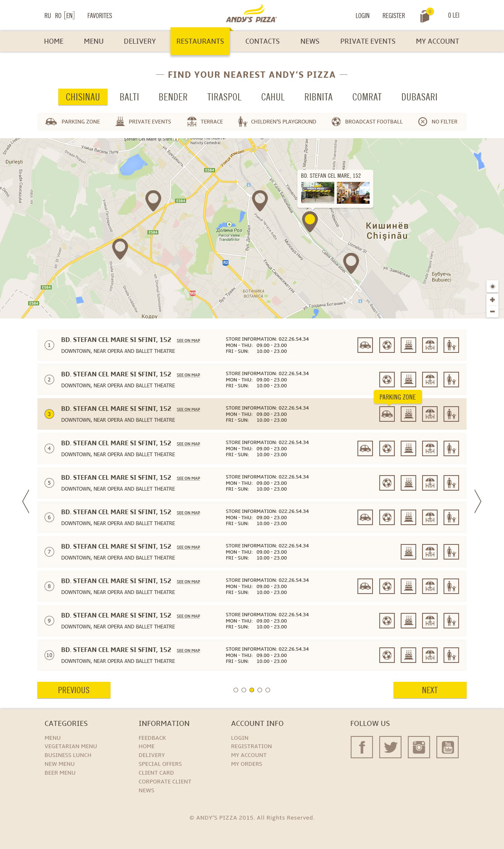Image resolution: width=504 pixels, height=849 pixels.
Task: Open the Private Events navigation tab
Action: [x=368, y=41]
